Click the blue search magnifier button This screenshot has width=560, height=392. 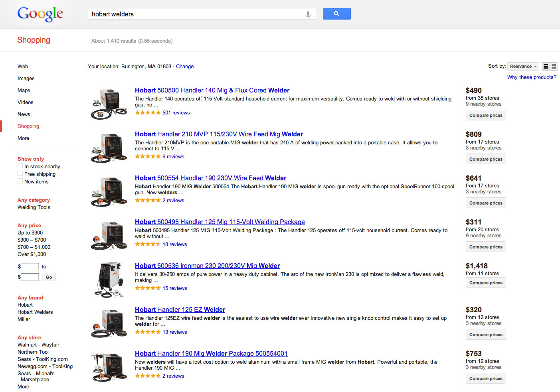coord(336,14)
